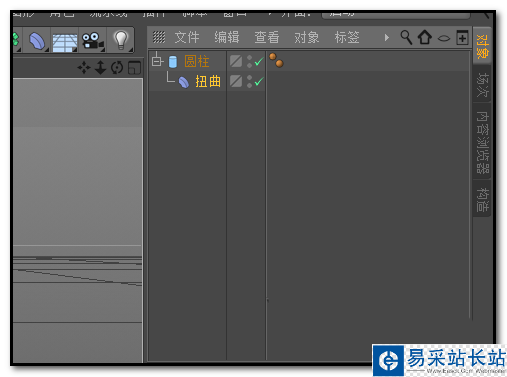The image size is (507, 377).
Task: Disable the green checkmark on 圆柱
Action: point(259,61)
